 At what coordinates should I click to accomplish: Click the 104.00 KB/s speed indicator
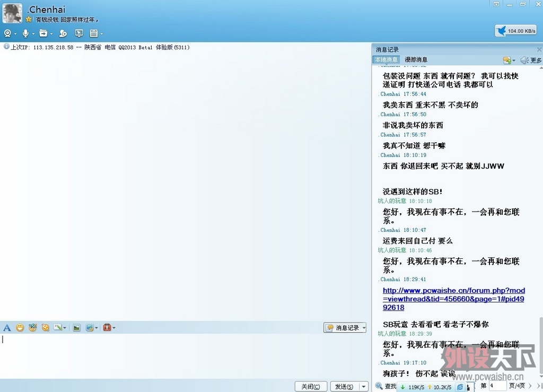pos(515,31)
